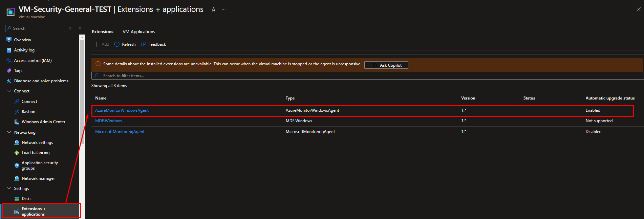The height and width of the screenshot is (219, 644).
Task: Click the Bastion icon
Action: pos(17,112)
